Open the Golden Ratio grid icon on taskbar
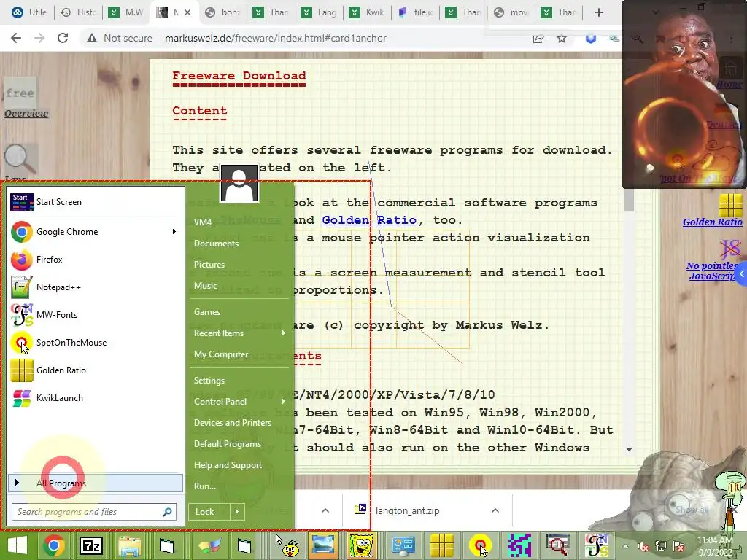 click(x=442, y=545)
